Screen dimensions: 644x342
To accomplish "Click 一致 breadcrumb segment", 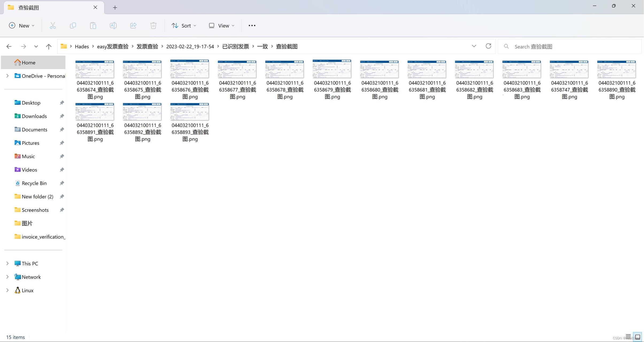I will [263, 46].
